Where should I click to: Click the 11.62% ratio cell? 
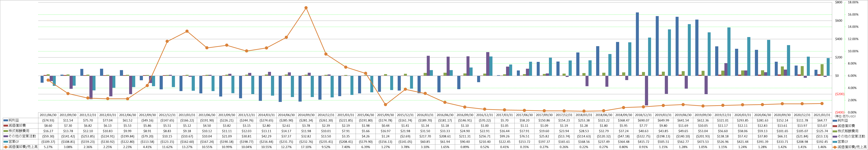click(x=167, y=147)
